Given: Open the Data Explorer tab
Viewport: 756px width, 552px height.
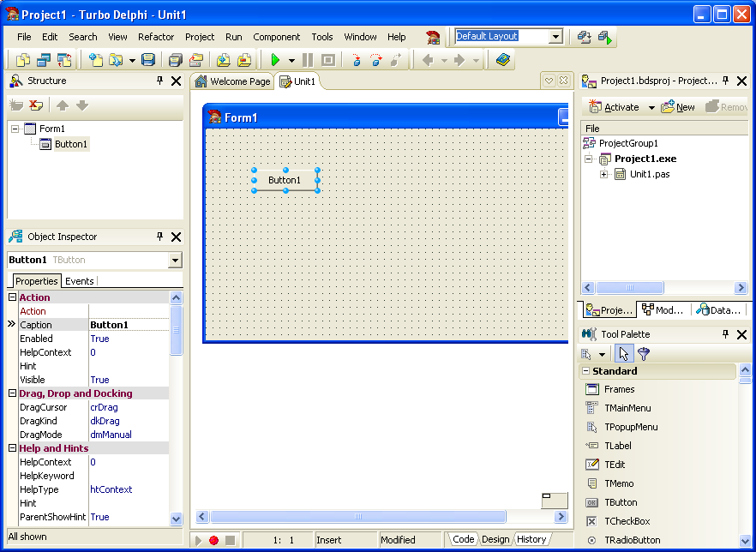Looking at the screenshot, I should pyautogui.click(x=719, y=310).
